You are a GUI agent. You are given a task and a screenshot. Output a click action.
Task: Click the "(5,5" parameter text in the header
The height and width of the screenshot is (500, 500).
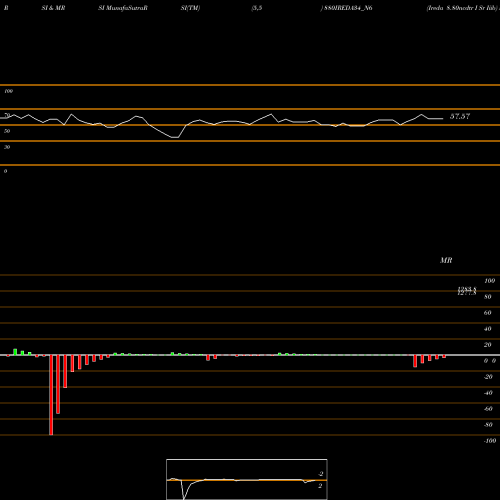(x=257, y=8)
